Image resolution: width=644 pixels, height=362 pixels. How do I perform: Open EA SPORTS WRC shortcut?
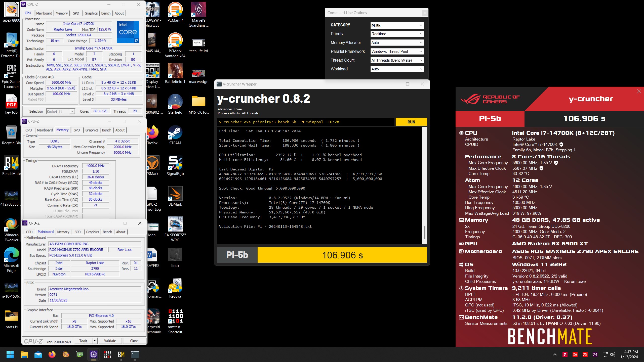(175, 229)
